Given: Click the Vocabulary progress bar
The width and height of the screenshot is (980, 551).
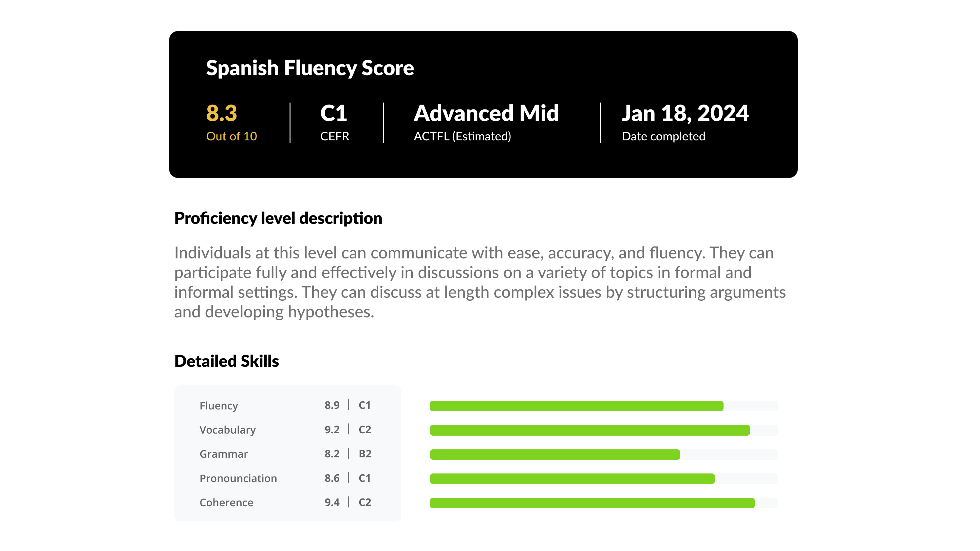Looking at the screenshot, I should 603,430.
